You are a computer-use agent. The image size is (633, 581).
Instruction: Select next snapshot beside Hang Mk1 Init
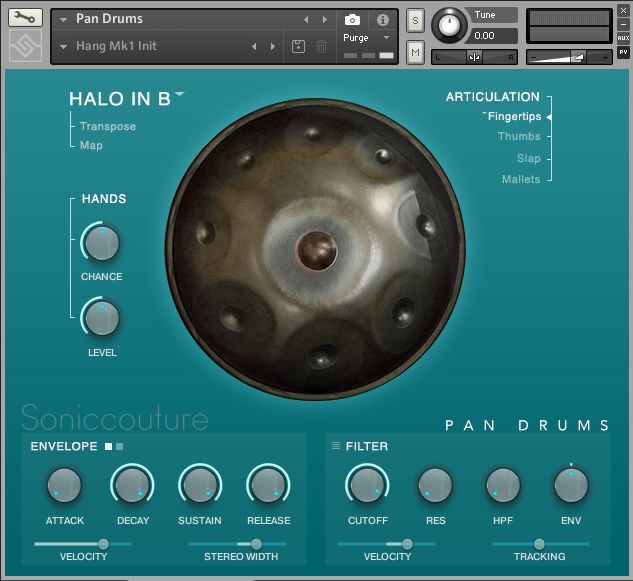(x=272, y=46)
